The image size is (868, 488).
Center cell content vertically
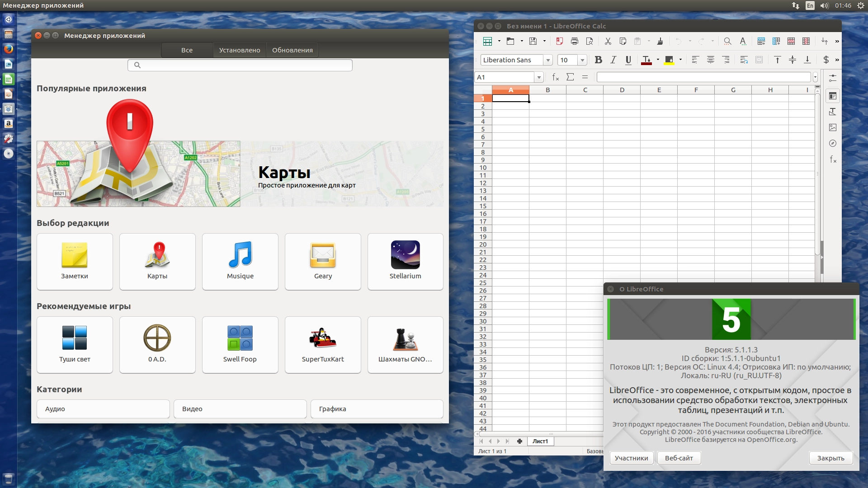[793, 60]
